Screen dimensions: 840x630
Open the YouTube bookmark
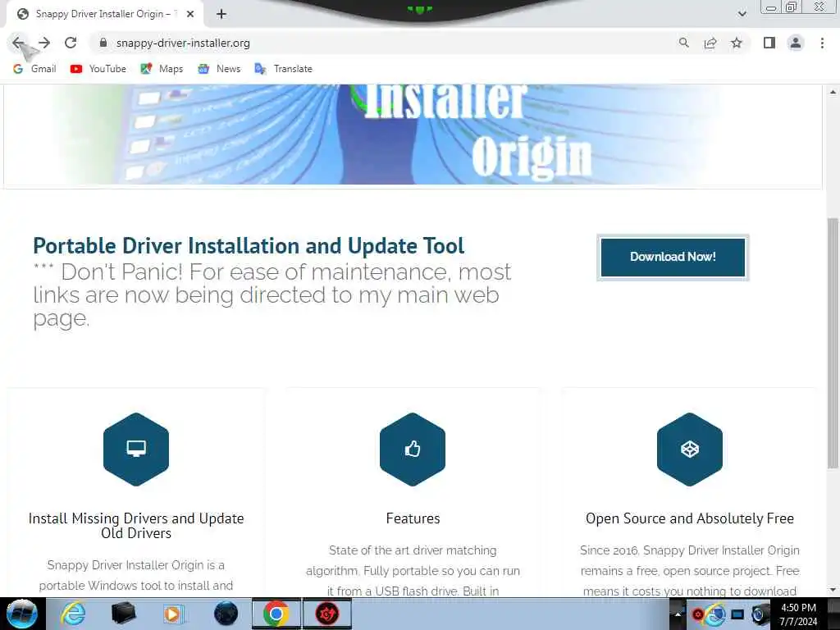[98, 69]
